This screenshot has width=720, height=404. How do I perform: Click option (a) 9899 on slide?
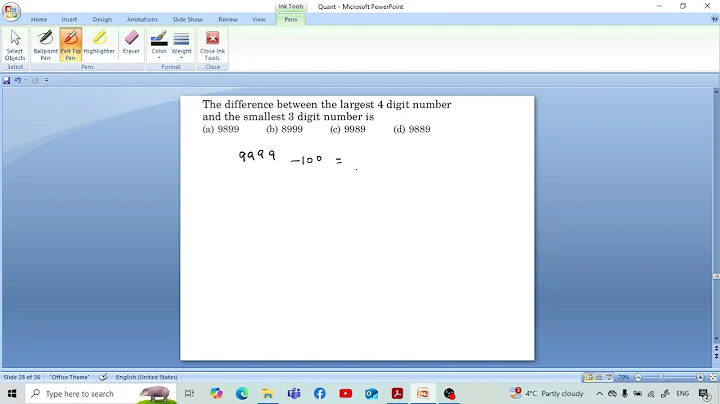point(221,129)
